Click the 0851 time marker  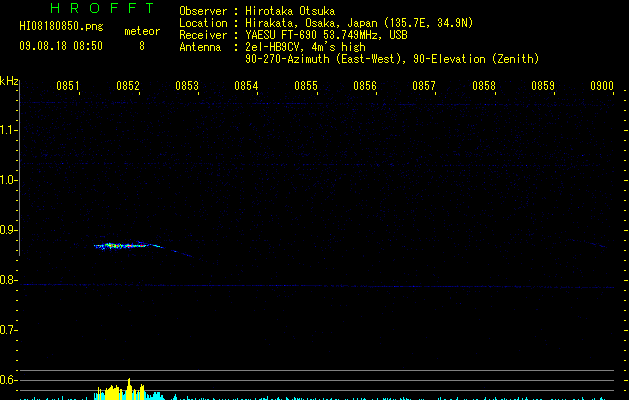click(68, 86)
